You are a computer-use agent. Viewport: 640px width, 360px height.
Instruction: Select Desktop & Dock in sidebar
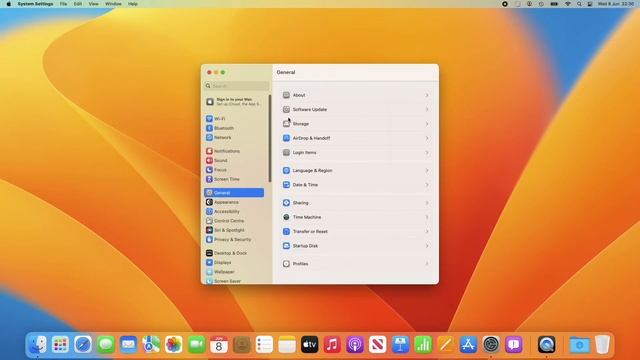pos(234,253)
